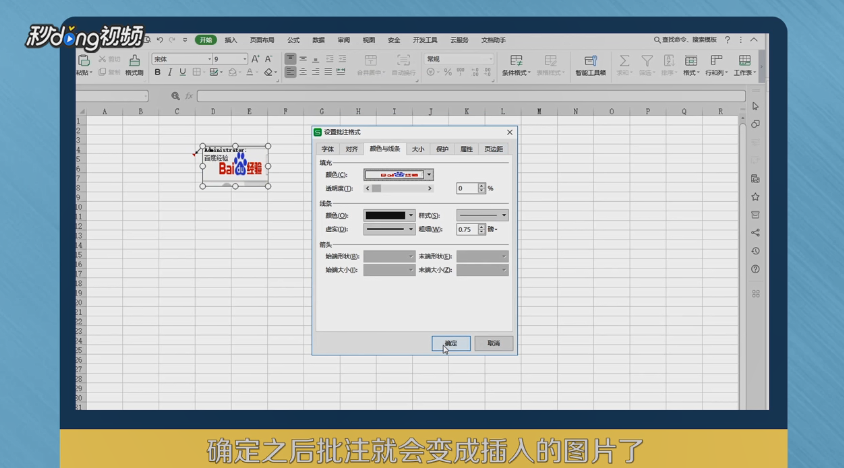Click the 确定 button in dialog

click(x=451, y=343)
